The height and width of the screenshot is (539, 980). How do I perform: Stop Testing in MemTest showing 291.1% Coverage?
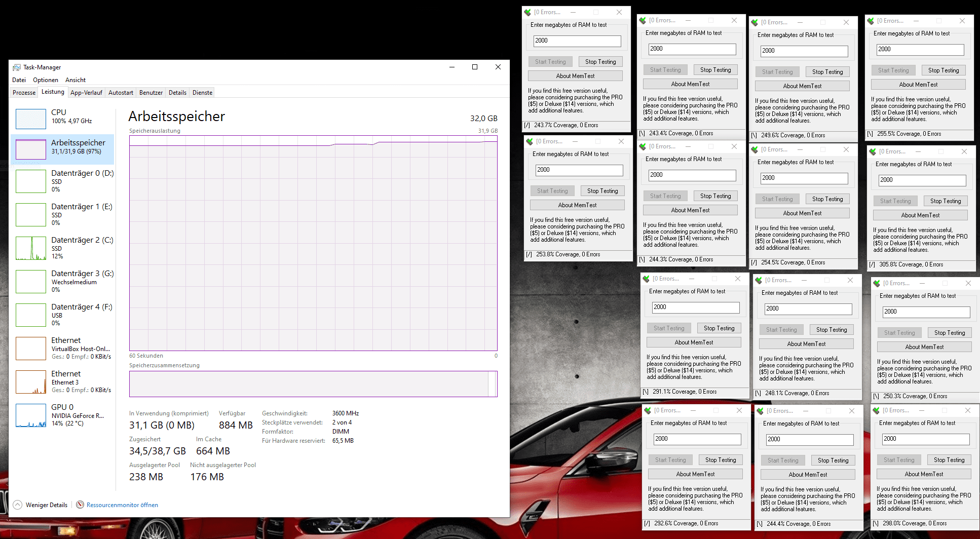click(719, 328)
